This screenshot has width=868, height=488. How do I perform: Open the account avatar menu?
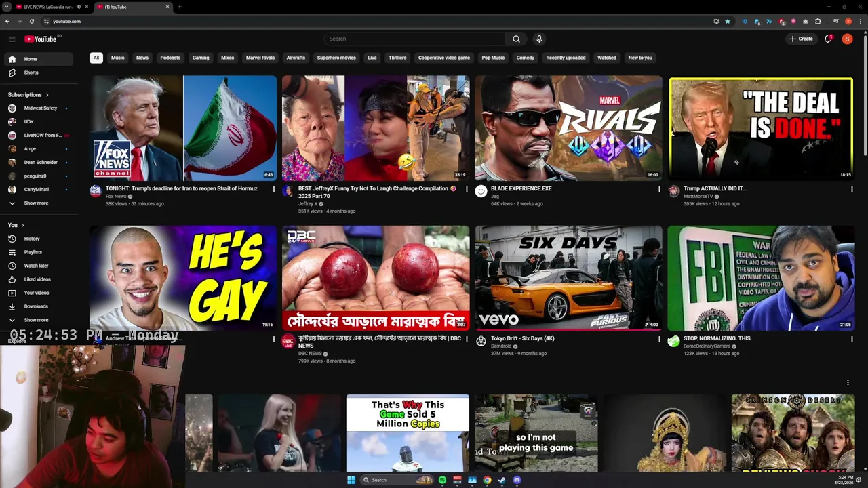click(847, 39)
